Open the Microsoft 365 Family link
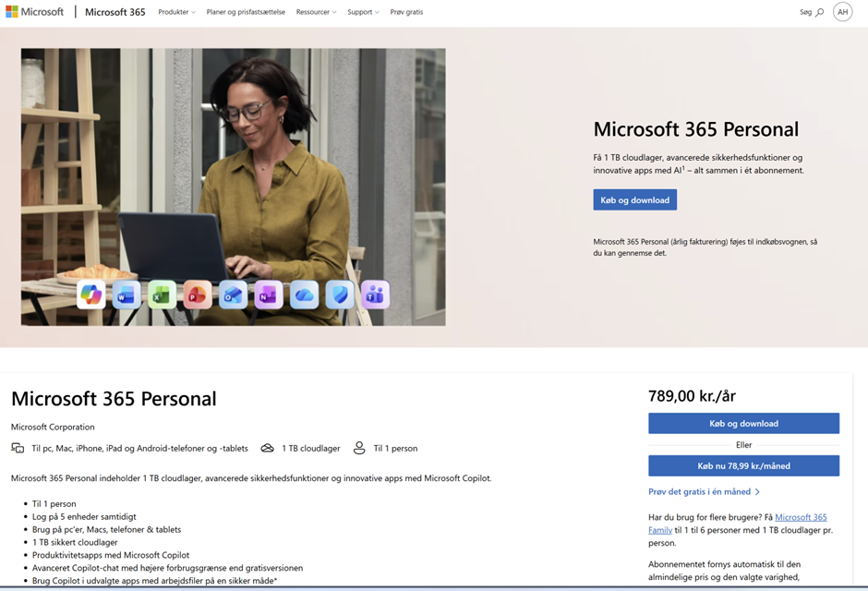The width and height of the screenshot is (868, 591). (x=801, y=517)
